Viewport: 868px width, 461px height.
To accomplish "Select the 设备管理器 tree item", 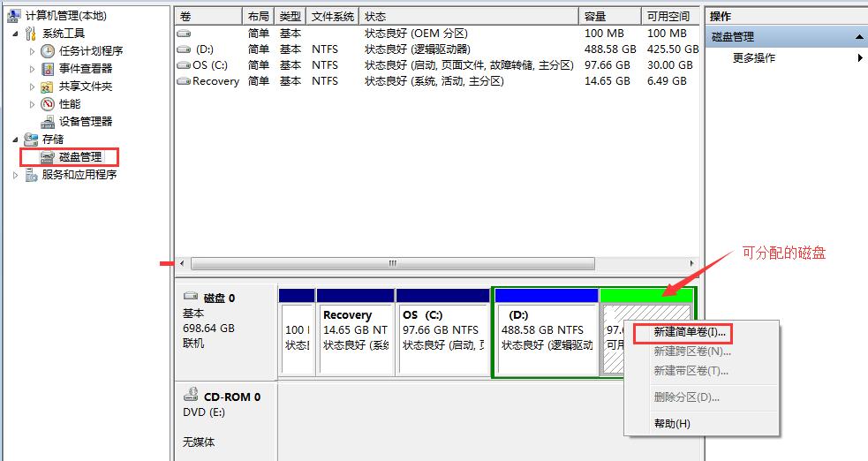I will 86,122.
